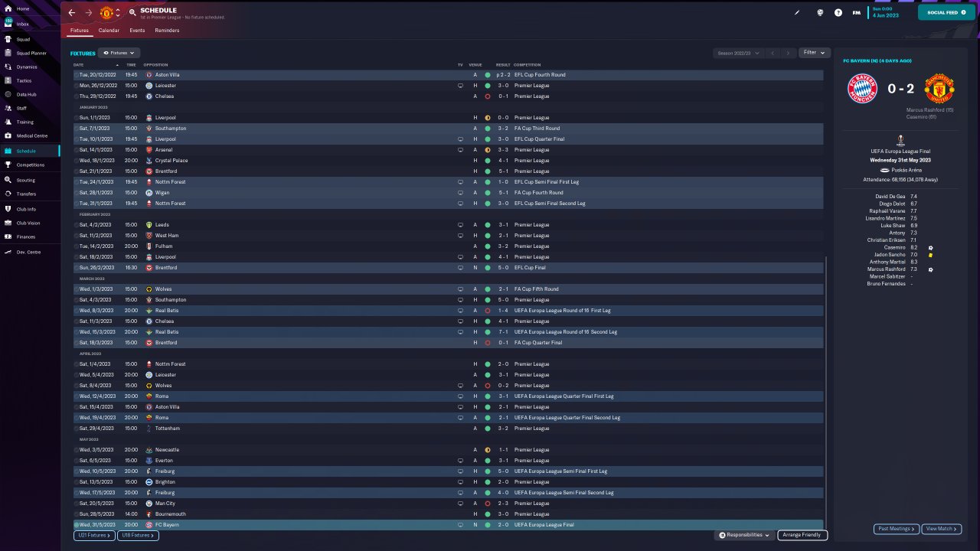
Task: Open Club Vision from the sidebar
Action: [28, 223]
